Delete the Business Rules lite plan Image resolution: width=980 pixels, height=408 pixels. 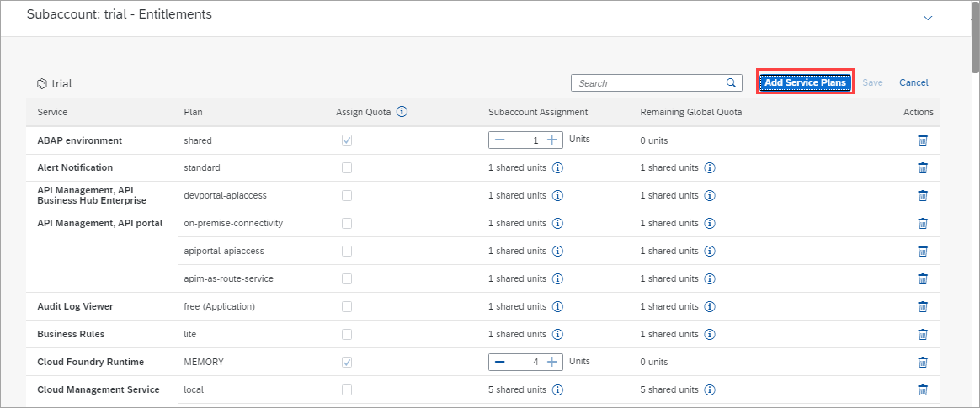pyautogui.click(x=922, y=334)
